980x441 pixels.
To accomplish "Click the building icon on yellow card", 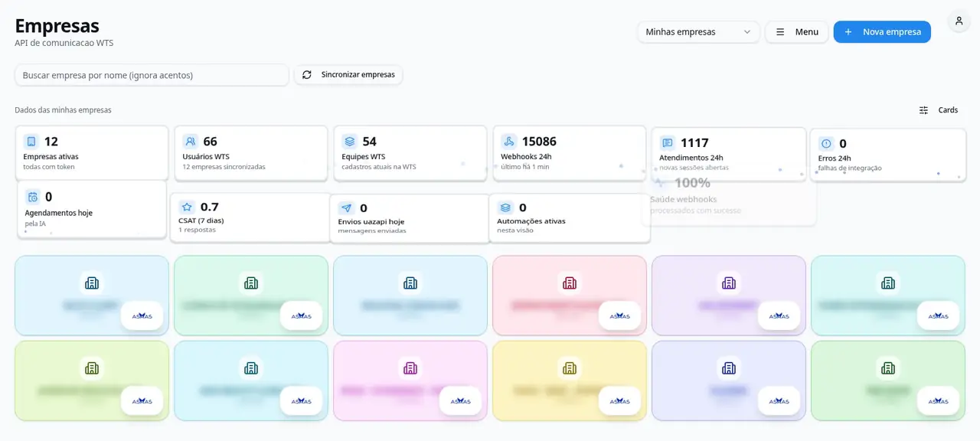I will tap(570, 368).
